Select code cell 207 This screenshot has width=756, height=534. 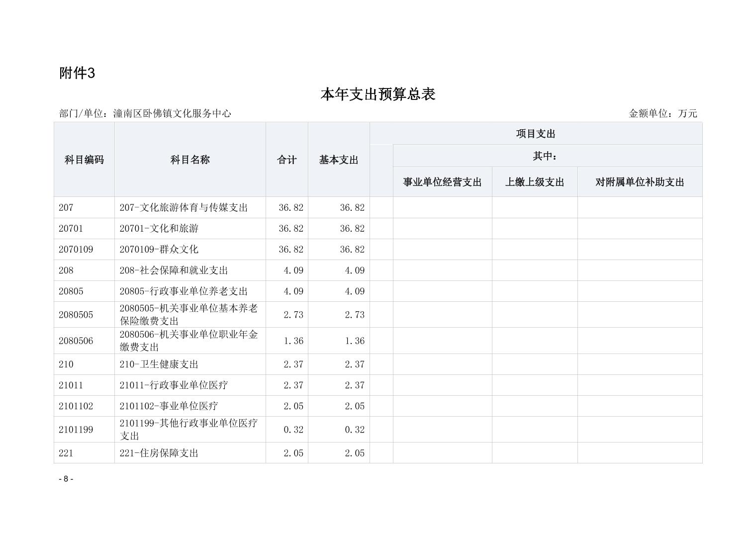click(x=84, y=207)
